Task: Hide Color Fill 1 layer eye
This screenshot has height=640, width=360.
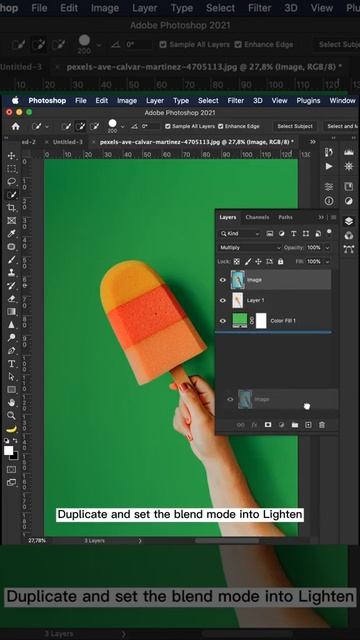Action: [223, 321]
